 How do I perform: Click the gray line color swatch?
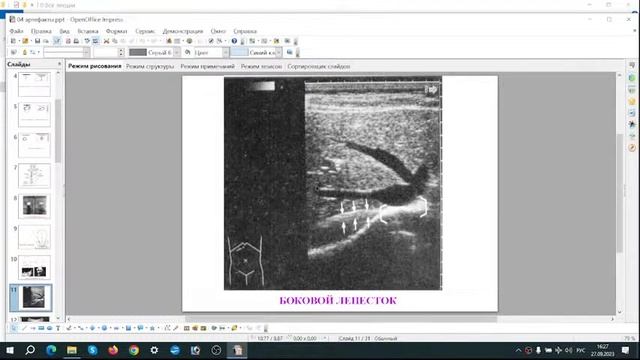[138, 53]
